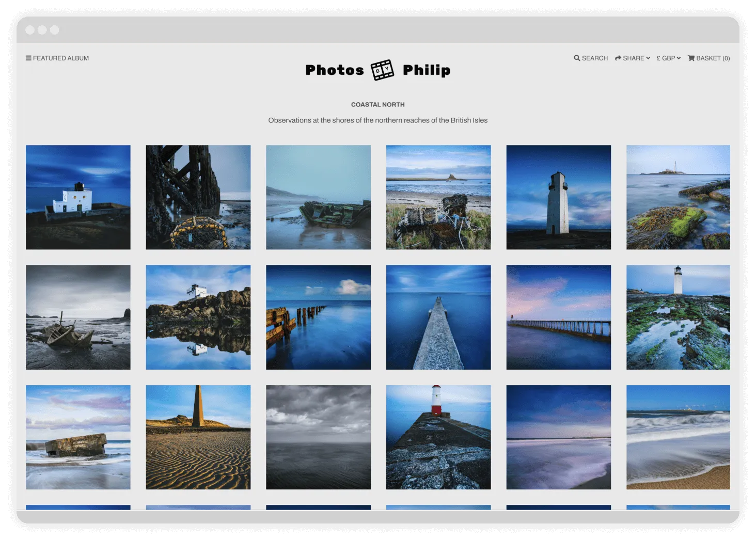Open photo of lobster pot under wooden pier
Image resolution: width=756 pixels, height=540 pixels.
[198, 197]
